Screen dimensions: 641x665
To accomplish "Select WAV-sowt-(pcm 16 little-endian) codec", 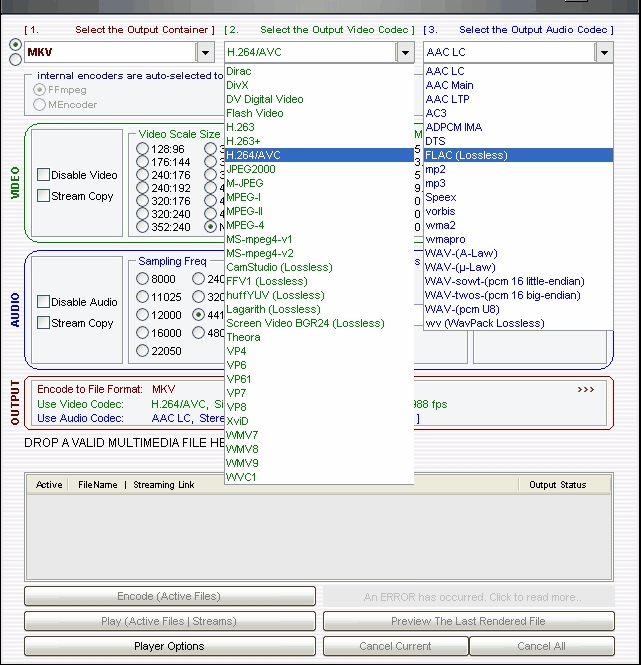I will tap(518, 281).
